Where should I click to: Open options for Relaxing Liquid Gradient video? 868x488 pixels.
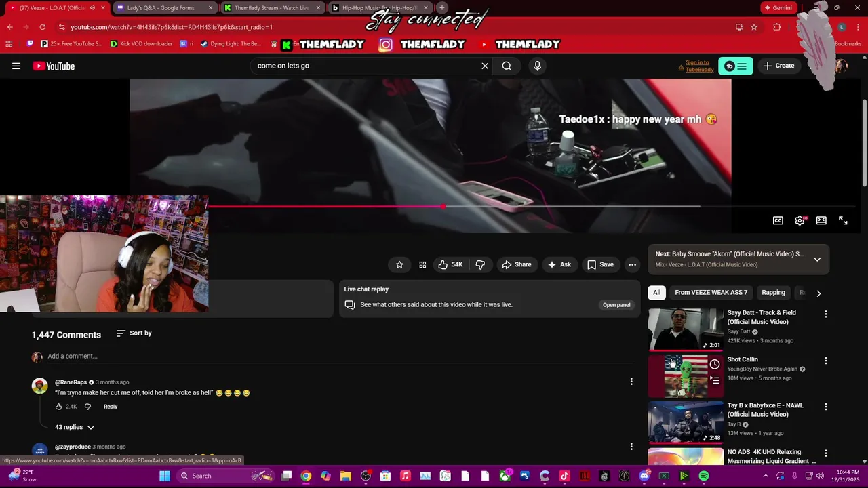click(x=825, y=453)
